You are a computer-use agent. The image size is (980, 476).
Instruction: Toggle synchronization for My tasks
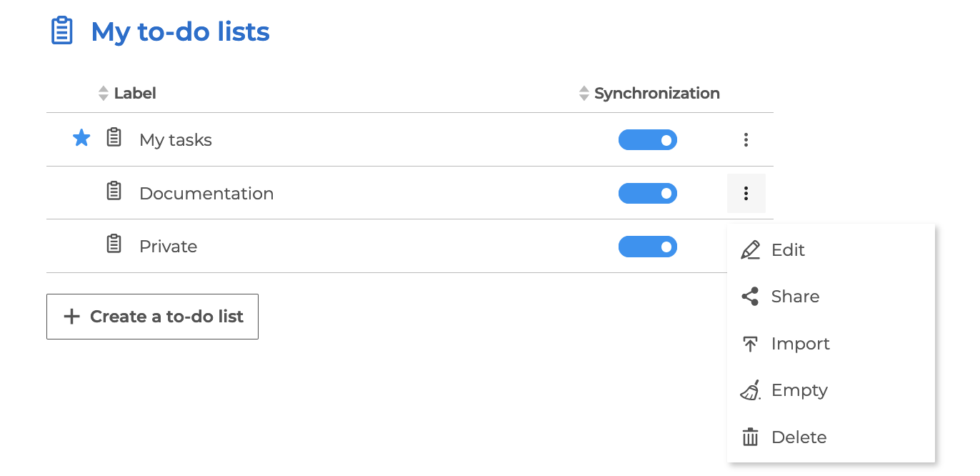click(647, 140)
